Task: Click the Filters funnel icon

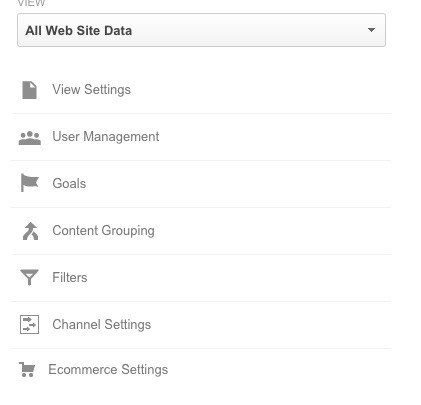Action: point(29,277)
